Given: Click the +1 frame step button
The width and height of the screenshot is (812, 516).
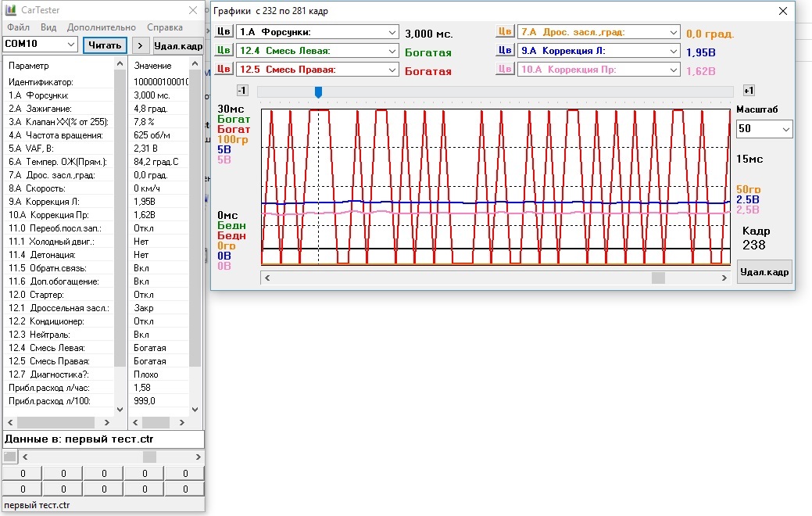Looking at the screenshot, I should click(749, 91).
